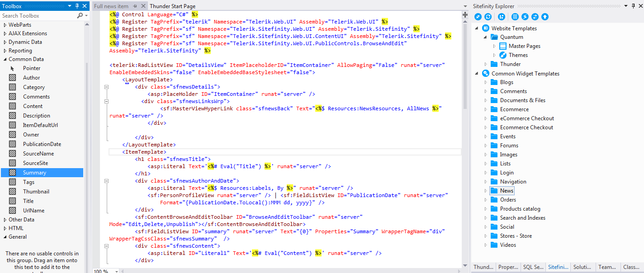Image resolution: width=644 pixels, height=273 pixels.
Task: Click the refresh icon in Sitefinity Explorer toolbar
Action: click(488, 17)
